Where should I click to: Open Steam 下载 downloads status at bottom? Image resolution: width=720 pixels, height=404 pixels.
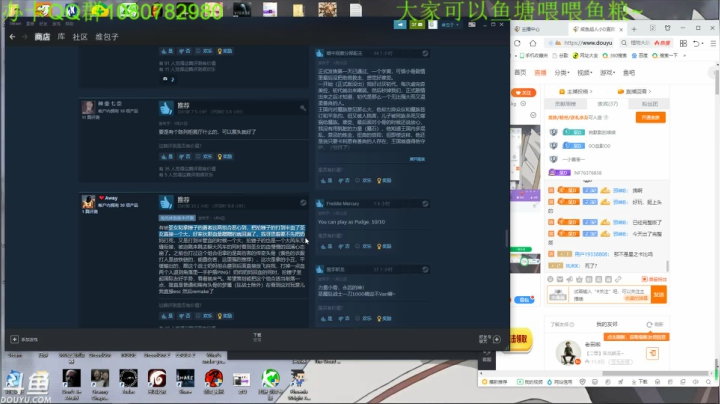257,337
